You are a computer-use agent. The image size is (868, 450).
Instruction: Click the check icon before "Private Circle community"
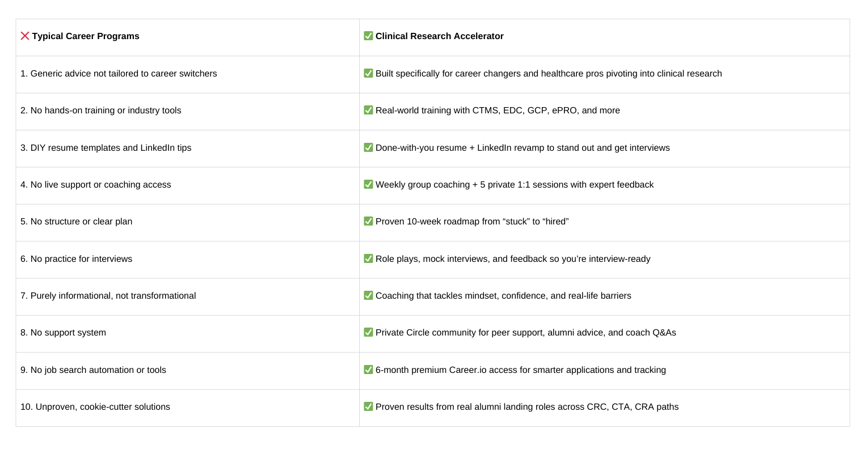pos(368,332)
